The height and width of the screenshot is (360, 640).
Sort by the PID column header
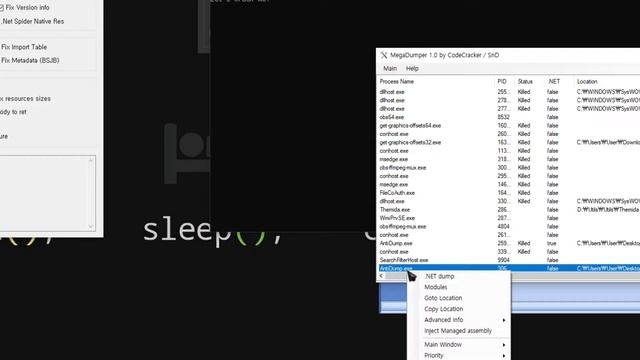tap(504, 82)
